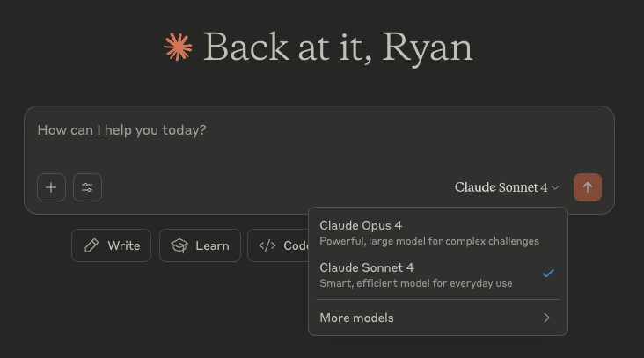Click the Write suggestion button

[x=112, y=245]
